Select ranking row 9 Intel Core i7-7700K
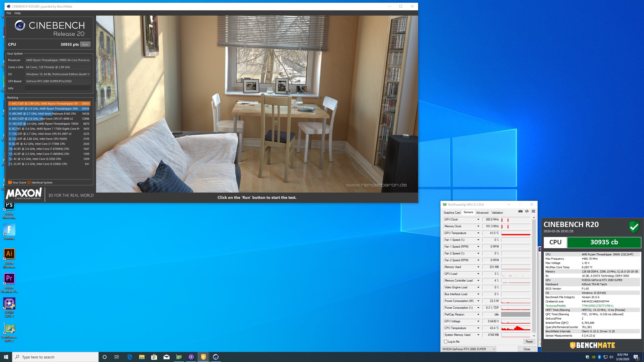The image size is (644, 362). tap(49, 144)
